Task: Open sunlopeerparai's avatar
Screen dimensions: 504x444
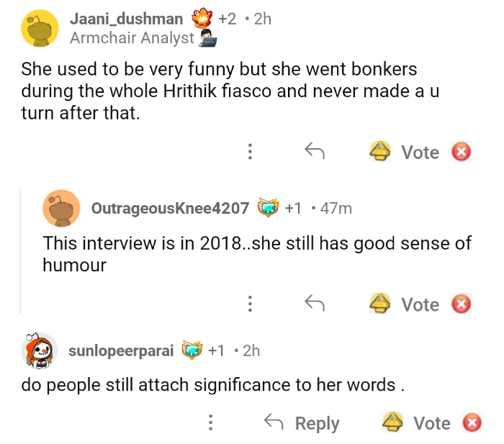Action: pyautogui.click(x=40, y=350)
